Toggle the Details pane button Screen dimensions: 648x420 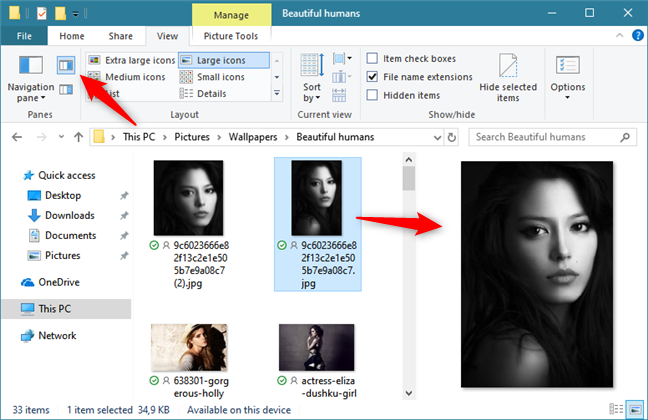[x=66, y=89]
